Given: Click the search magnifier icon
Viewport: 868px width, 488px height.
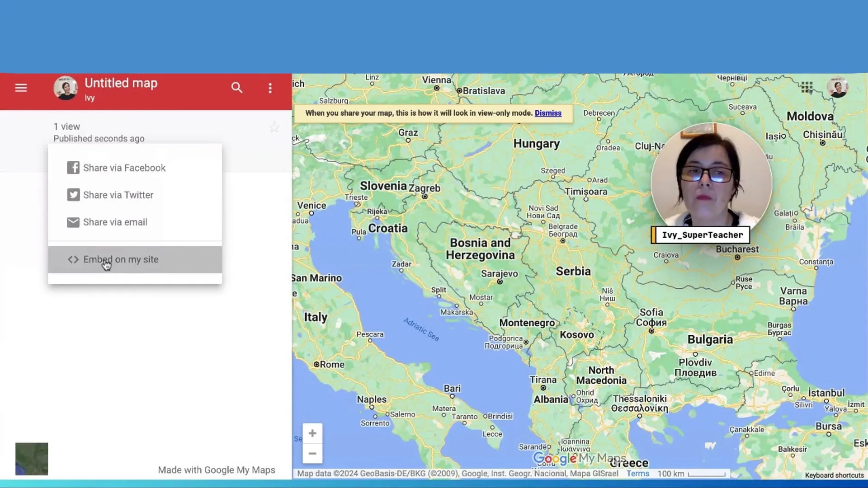Looking at the screenshot, I should [x=237, y=88].
